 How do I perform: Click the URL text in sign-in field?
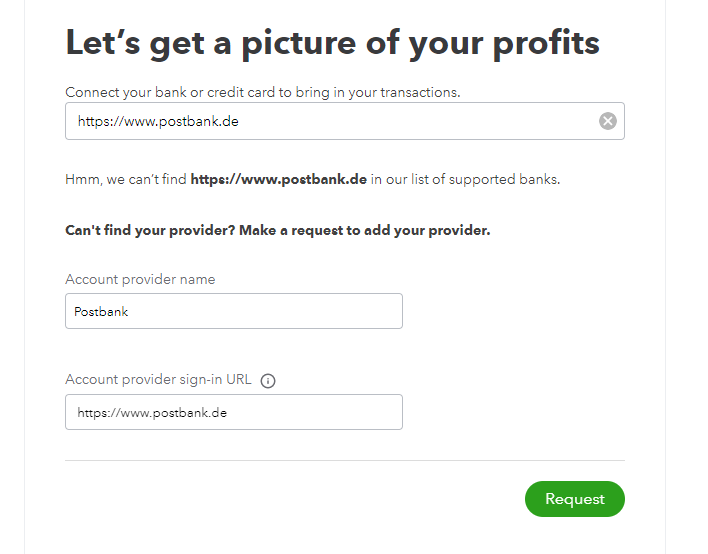coord(151,412)
